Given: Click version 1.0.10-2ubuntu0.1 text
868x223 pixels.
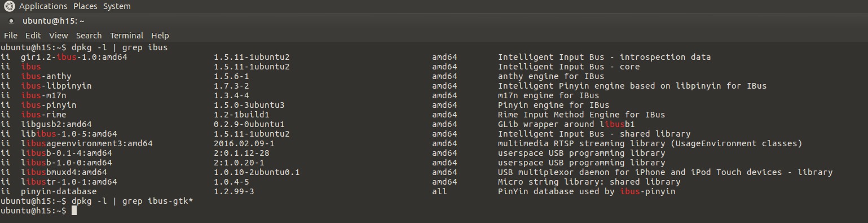Looking at the screenshot, I should coord(257,172).
